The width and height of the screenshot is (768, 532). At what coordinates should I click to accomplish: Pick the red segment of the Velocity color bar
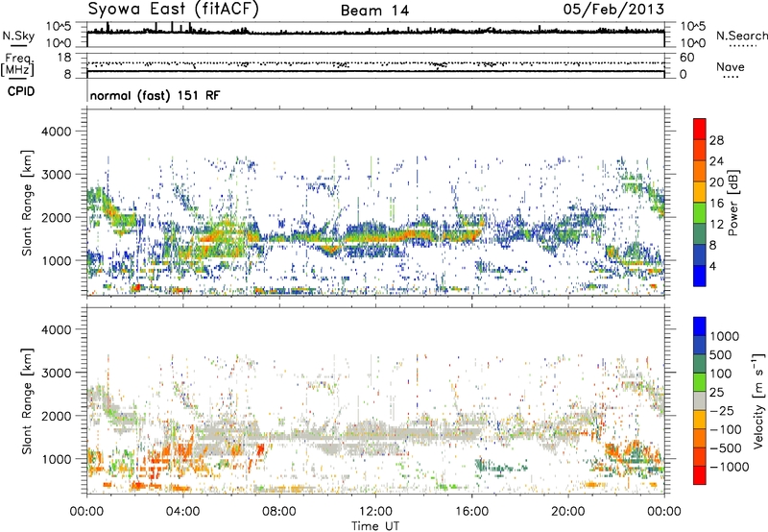(x=700, y=475)
